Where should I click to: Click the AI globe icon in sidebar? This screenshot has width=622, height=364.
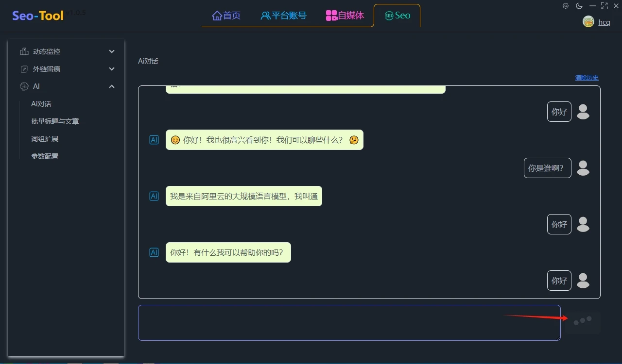(x=25, y=86)
